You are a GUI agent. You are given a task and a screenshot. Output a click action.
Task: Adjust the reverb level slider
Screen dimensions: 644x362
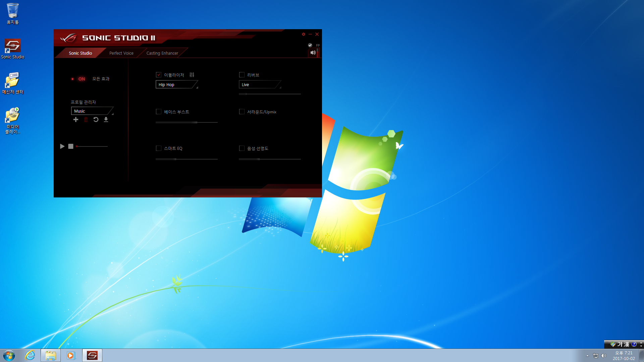(270, 94)
